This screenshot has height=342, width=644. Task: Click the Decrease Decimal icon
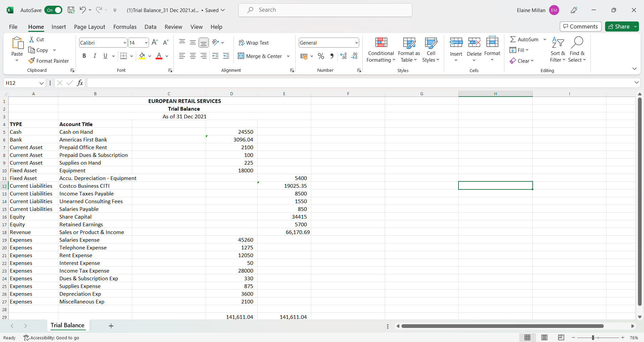(354, 56)
